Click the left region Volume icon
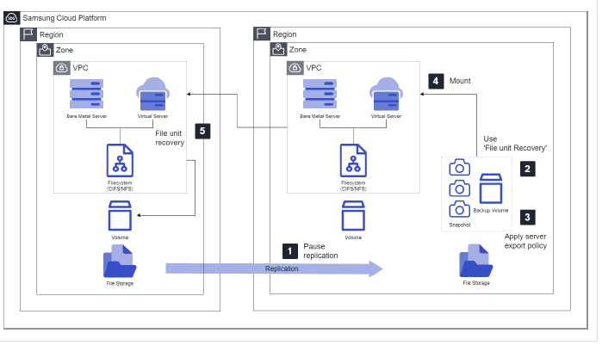Screen dimensions: 602x364 [120, 216]
